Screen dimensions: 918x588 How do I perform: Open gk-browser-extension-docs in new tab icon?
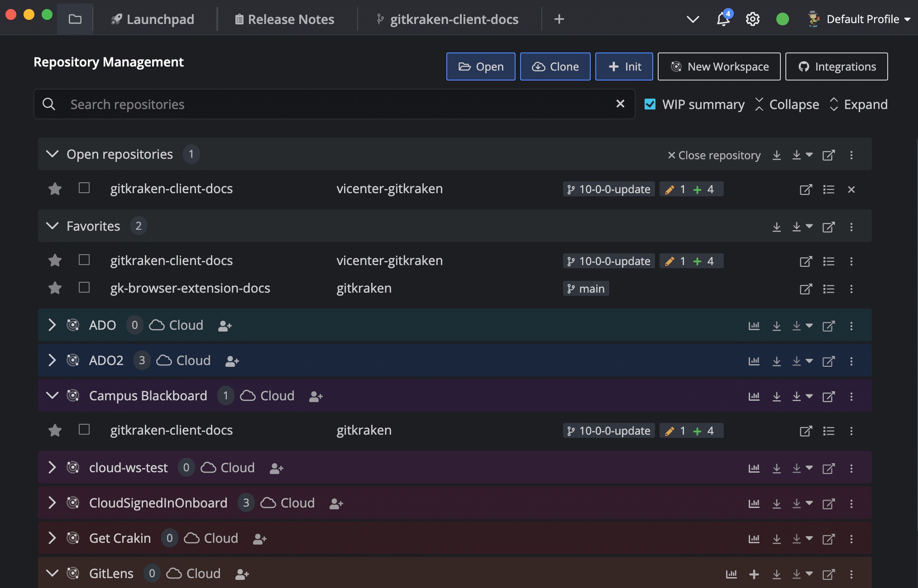click(806, 289)
